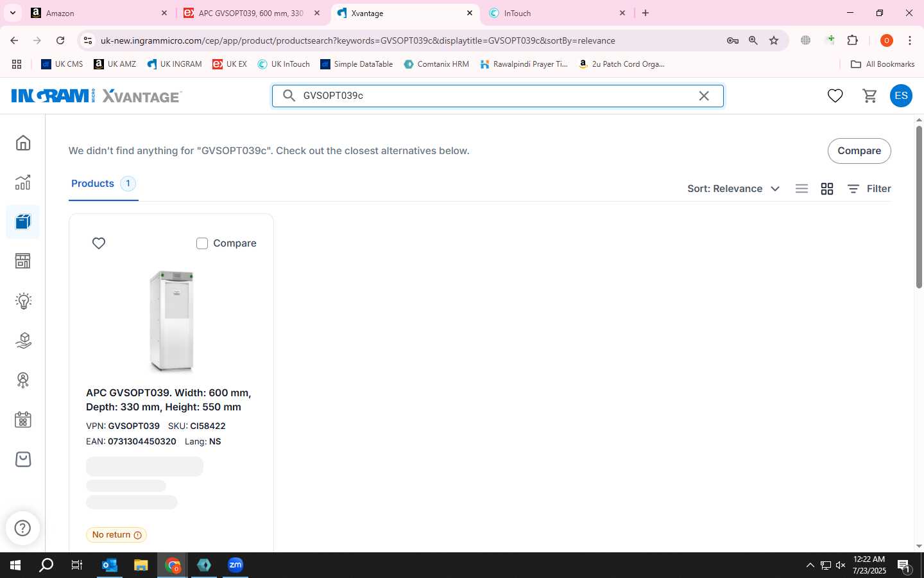This screenshot has width=924, height=578.
Task: Switch to the Amazon browser tab
Action: [99, 13]
